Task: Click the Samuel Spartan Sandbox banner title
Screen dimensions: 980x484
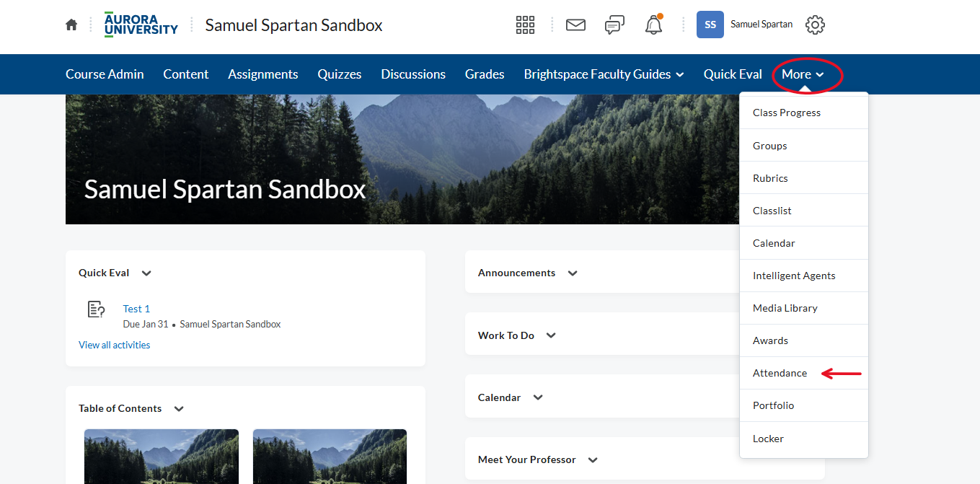Action: click(225, 189)
